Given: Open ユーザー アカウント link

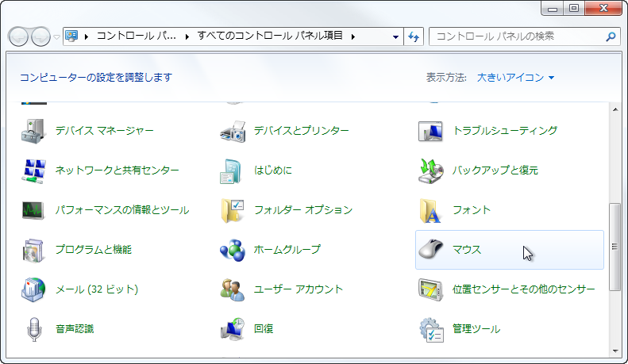Looking at the screenshot, I should (298, 289).
